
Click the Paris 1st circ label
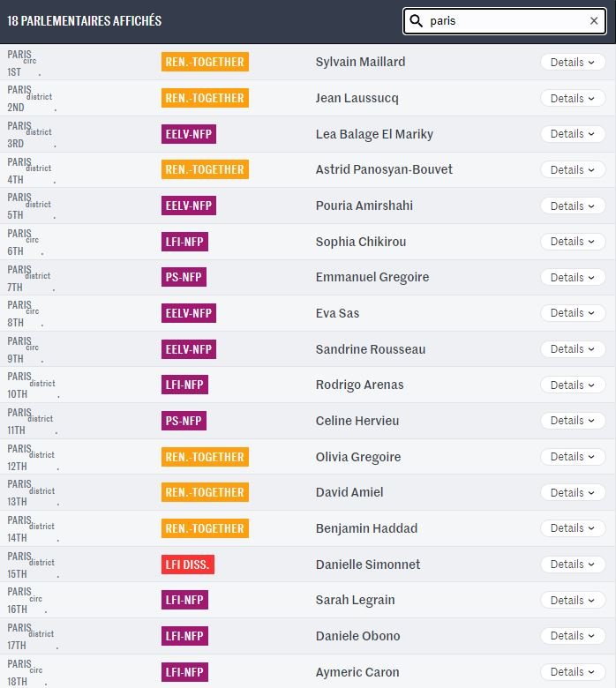click(x=24, y=63)
